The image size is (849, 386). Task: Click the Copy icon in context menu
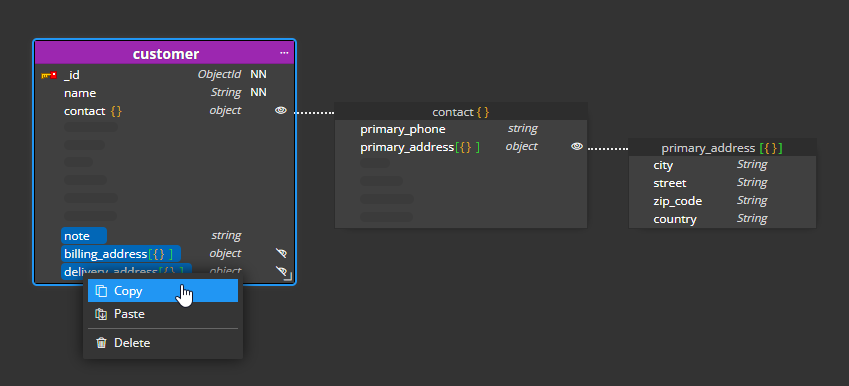[101, 291]
